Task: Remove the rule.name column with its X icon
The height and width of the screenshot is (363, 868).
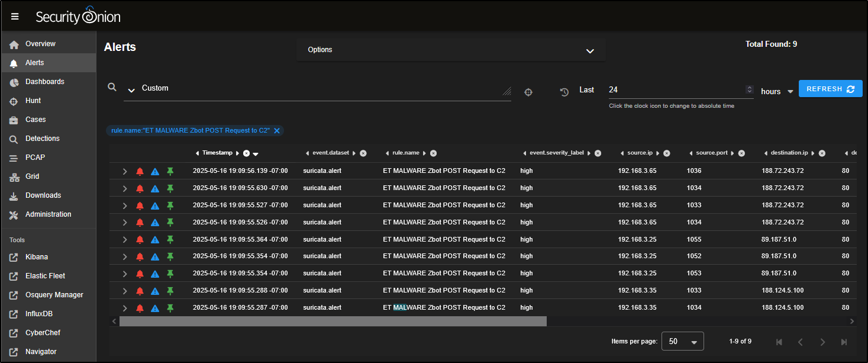Action: (434, 153)
